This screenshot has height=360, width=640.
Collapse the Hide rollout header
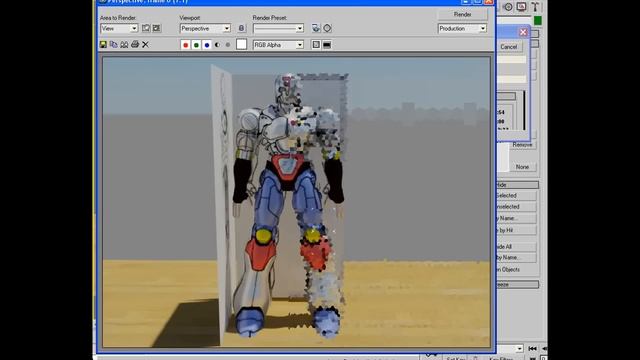coord(517,185)
